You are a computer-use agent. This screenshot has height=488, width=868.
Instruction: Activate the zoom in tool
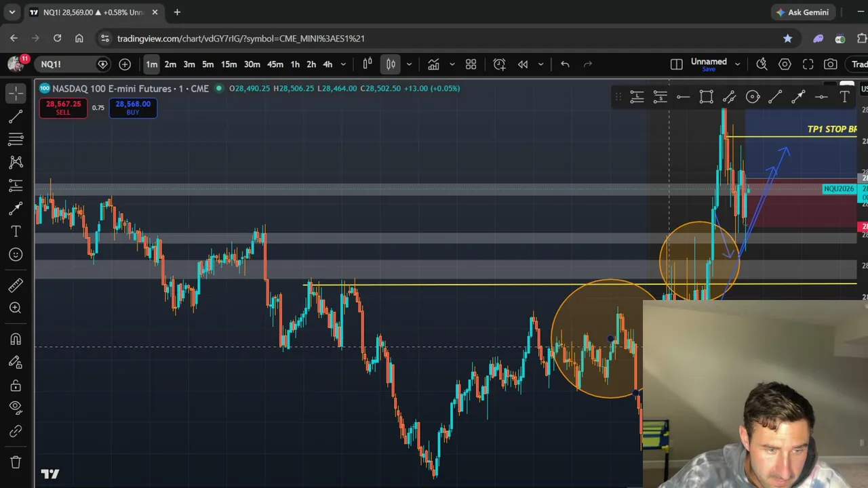click(16, 308)
